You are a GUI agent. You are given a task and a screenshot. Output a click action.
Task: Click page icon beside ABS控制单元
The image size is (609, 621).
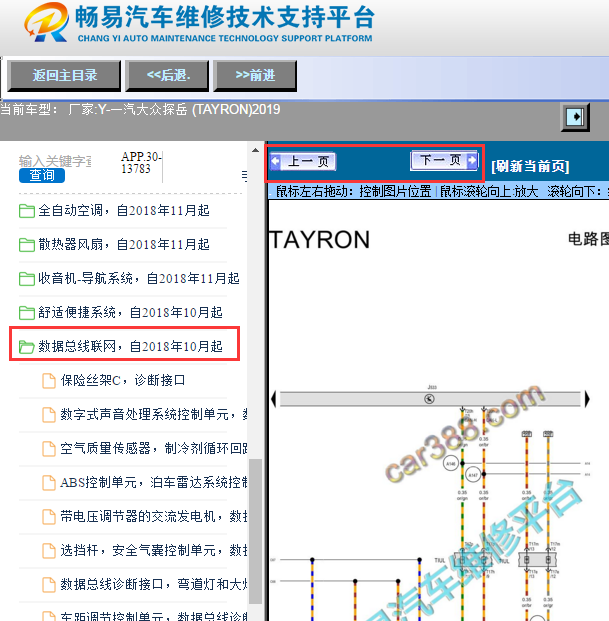(49, 483)
